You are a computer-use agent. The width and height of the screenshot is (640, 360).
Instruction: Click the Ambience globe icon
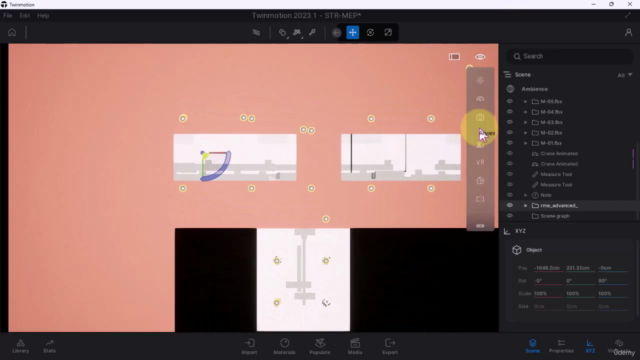510,89
